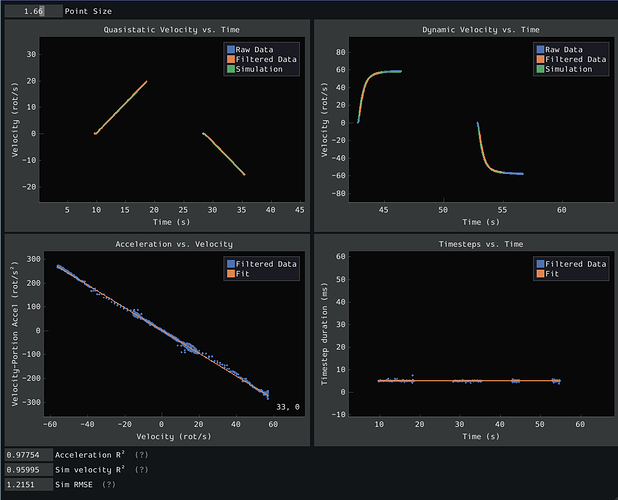Viewport: 618px width, 500px height.
Task: Toggle Fit in Acceleration vs. Velocity legend
Action: pos(238,273)
